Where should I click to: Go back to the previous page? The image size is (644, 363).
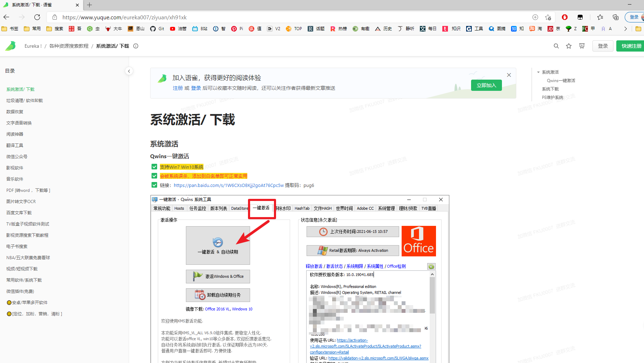coord(6,17)
